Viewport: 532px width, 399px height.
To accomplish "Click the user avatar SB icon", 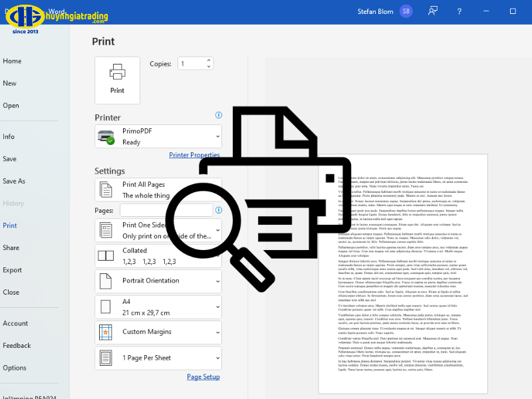I will click(x=406, y=11).
